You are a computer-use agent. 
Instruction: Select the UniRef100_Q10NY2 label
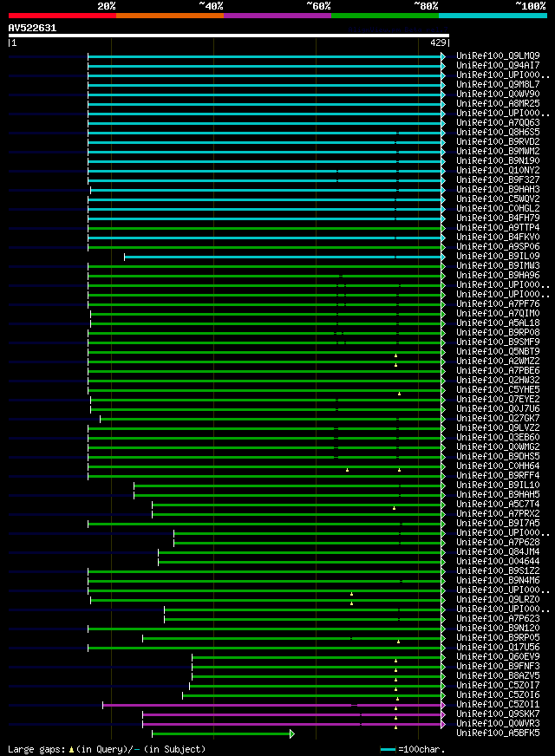[498, 170]
